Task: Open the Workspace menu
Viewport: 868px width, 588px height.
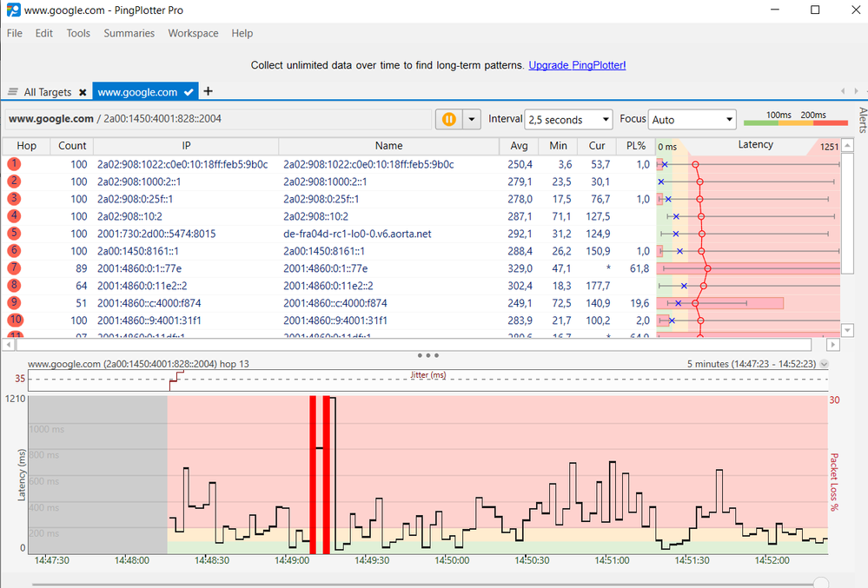Action: tap(193, 33)
